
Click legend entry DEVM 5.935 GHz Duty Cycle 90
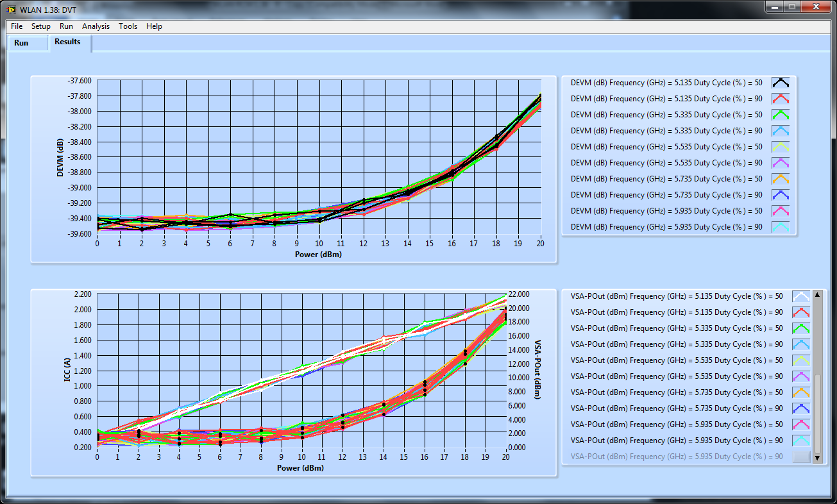pos(666,227)
